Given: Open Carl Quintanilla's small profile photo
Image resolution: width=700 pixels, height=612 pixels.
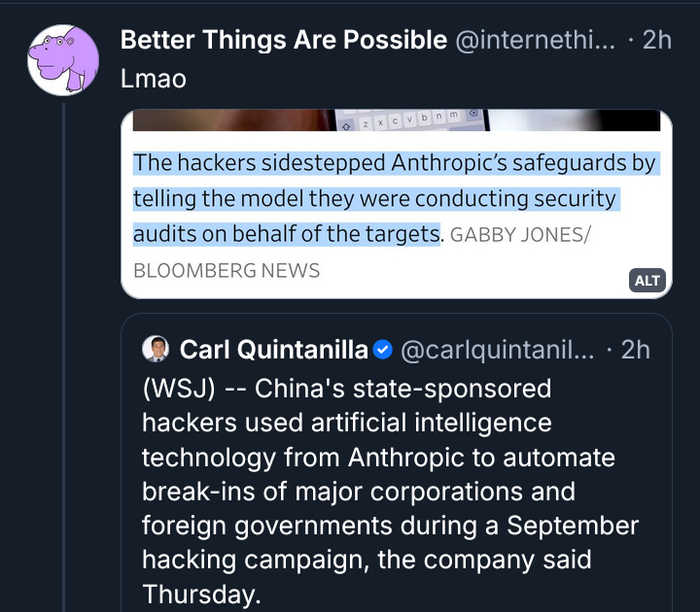Looking at the screenshot, I should pyautogui.click(x=156, y=349).
